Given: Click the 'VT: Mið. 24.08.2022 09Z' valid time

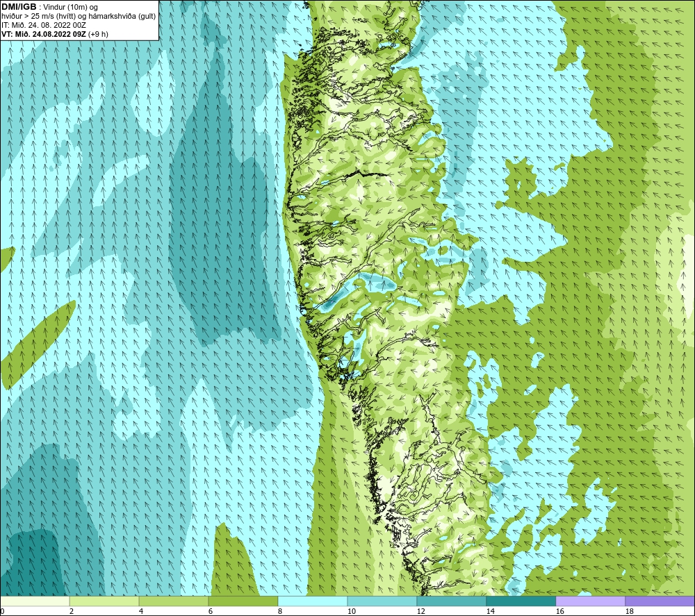Looking at the screenshot, I should click(x=44, y=34).
